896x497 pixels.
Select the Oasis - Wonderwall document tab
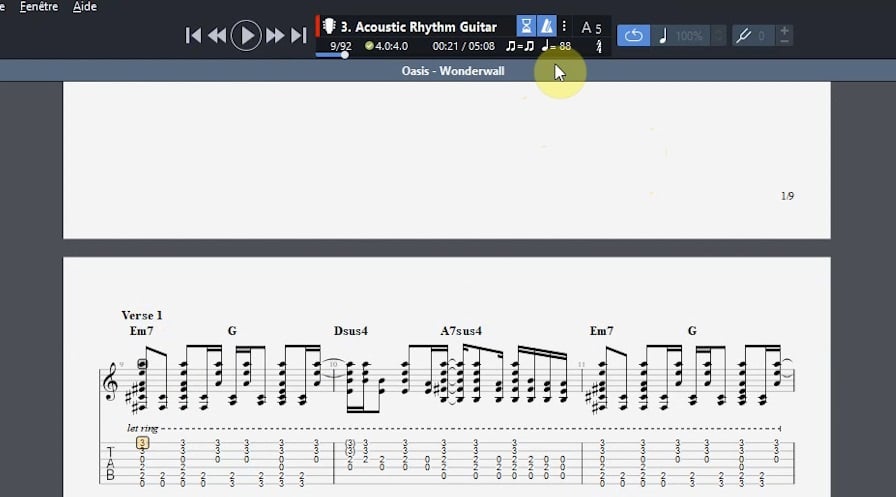pos(453,71)
